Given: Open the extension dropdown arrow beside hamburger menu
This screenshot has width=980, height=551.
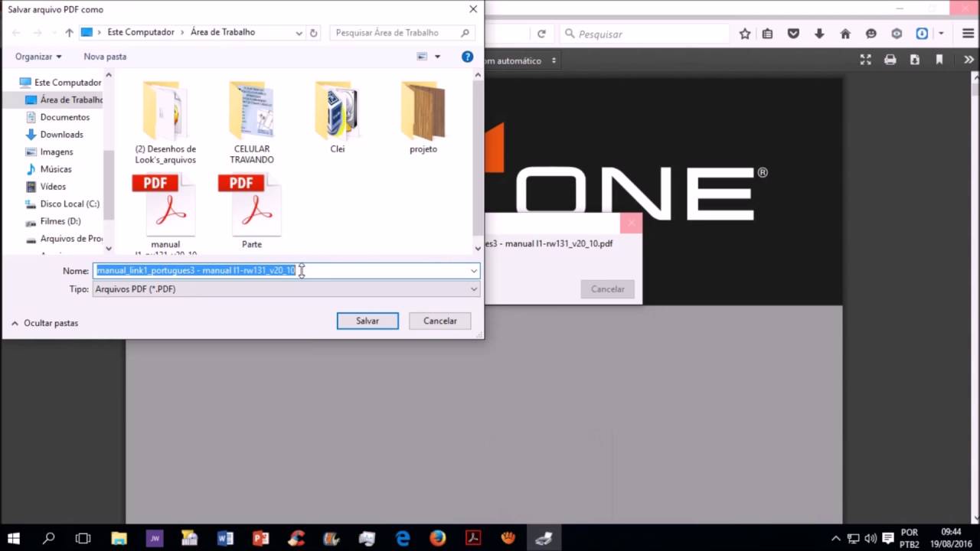Looking at the screenshot, I should [x=941, y=34].
